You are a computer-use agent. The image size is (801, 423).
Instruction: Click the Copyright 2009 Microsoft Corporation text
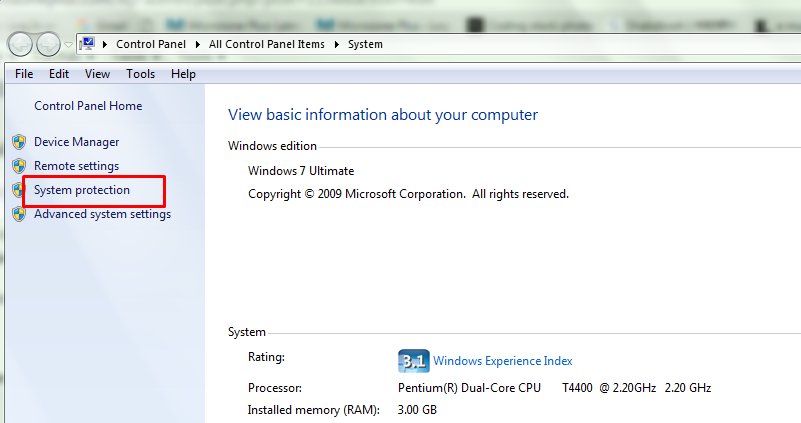click(x=408, y=194)
